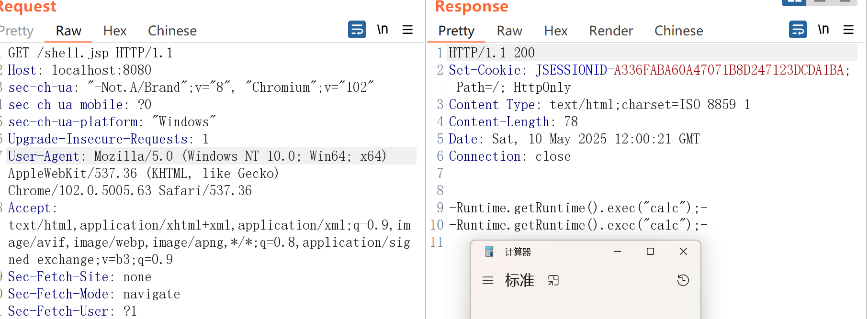
Task: Open the Request Chinese tab
Action: point(172,31)
